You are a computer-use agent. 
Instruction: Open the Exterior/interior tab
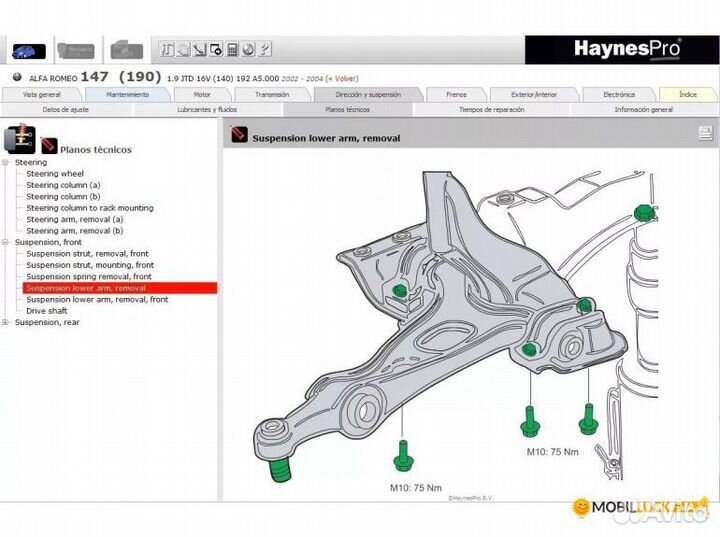coord(534,95)
